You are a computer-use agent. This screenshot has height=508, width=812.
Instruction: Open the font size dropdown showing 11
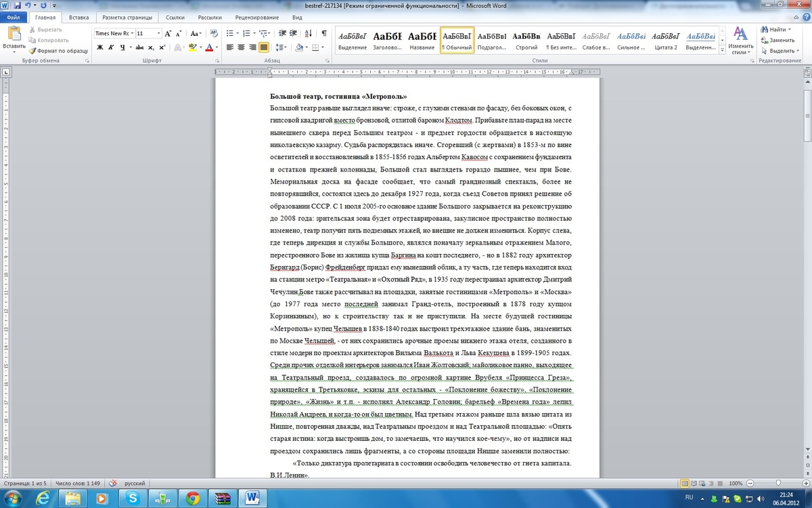point(159,33)
